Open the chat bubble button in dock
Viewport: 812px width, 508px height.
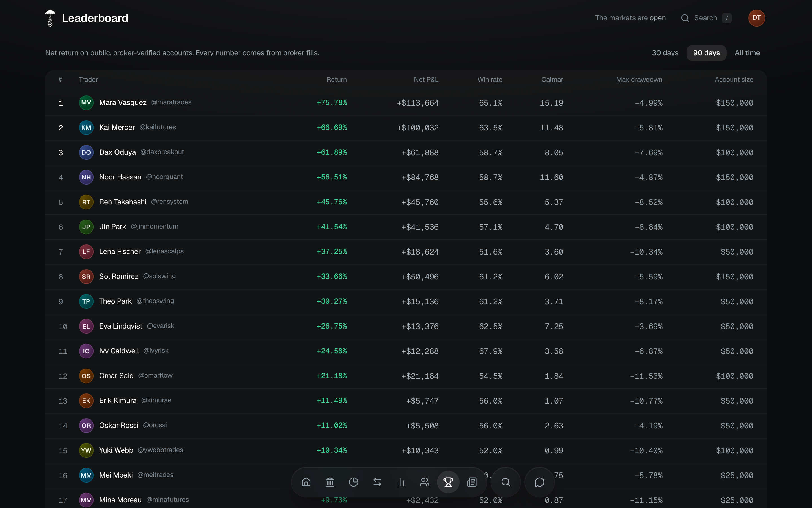539,482
